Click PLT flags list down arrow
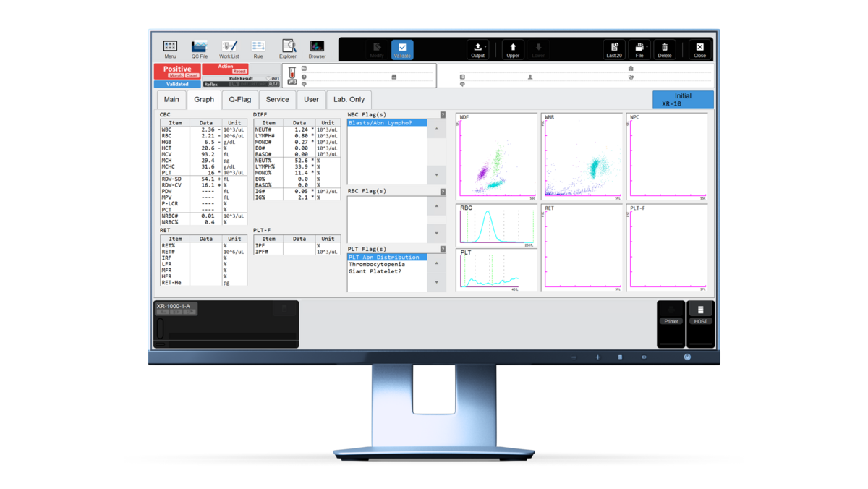This screenshot has height=489, width=868. coord(437,283)
